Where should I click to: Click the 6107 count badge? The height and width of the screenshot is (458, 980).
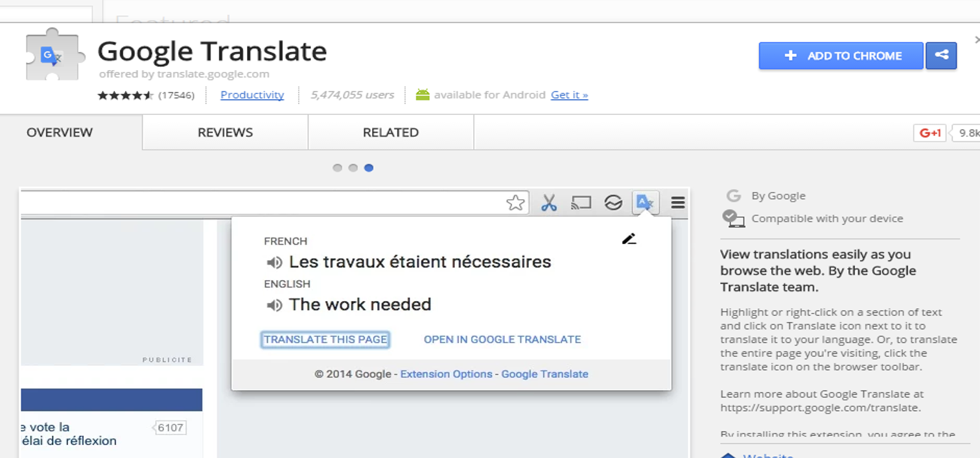click(x=170, y=428)
